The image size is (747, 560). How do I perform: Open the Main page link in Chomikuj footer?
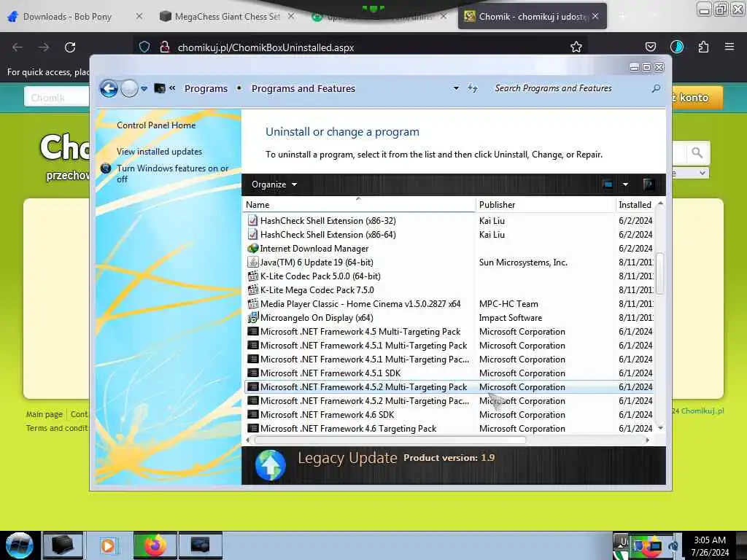click(44, 414)
